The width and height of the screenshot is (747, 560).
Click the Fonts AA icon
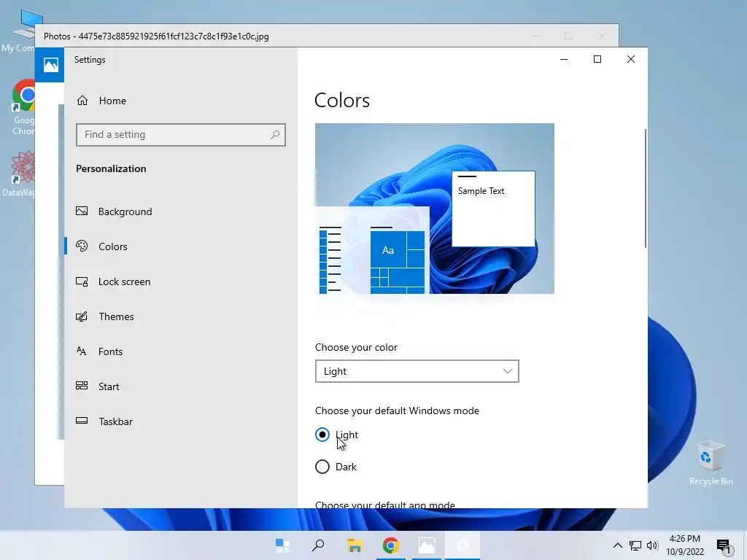click(x=82, y=351)
